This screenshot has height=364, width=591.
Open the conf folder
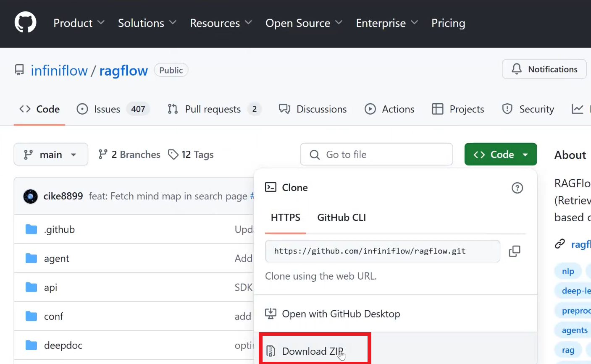tap(53, 316)
